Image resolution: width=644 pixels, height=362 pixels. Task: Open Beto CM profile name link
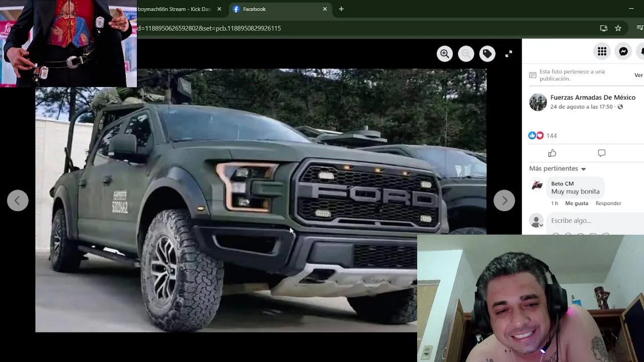tap(562, 184)
